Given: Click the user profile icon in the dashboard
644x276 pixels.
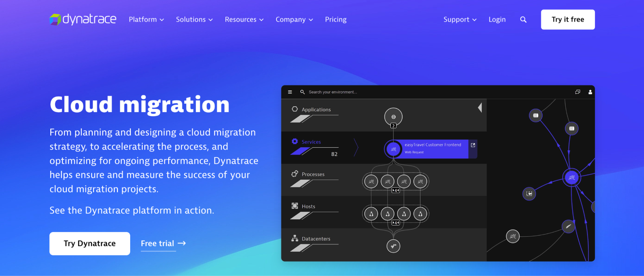Looking at the screenshot, I should (x=590, y=92).
